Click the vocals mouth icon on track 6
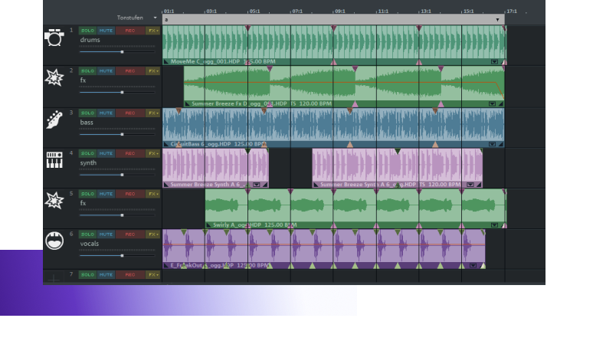The image size is (593, 364). (x=54, y=241)
